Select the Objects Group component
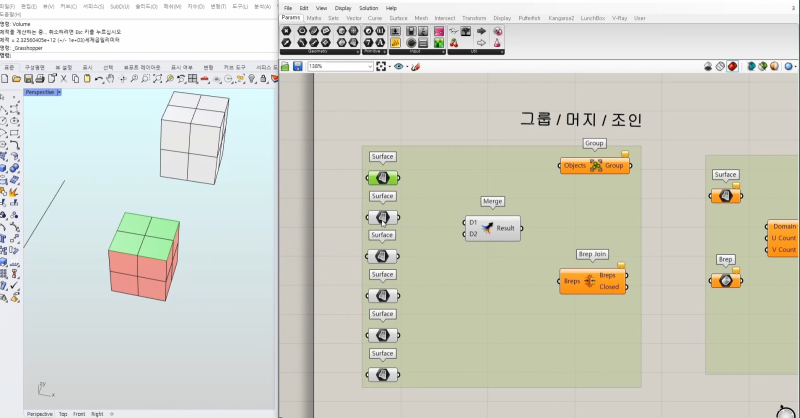This screenshot has height=418, width=800. point(595,165)
